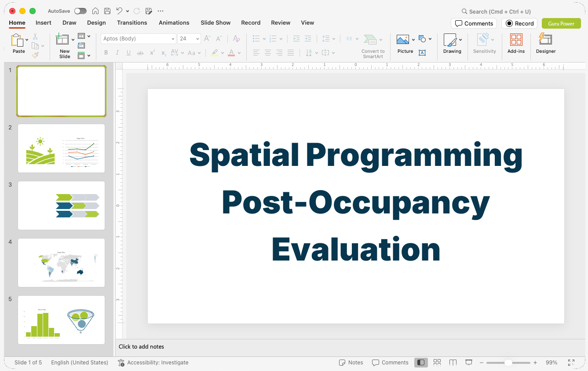
Task: Expand the Picture dropdown arrow
Action: 413,40
